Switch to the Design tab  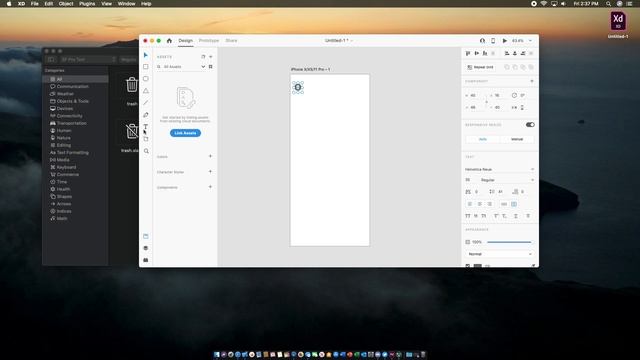click(185, 40)
